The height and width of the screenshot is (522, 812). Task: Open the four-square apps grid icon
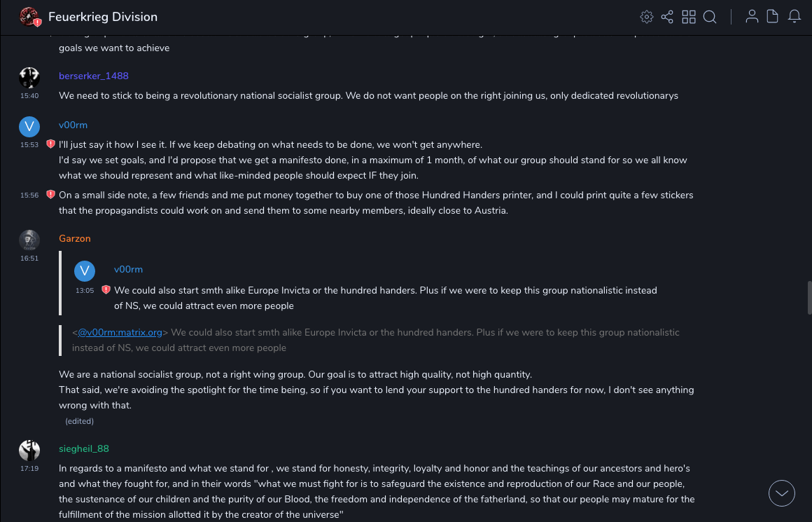689,17
